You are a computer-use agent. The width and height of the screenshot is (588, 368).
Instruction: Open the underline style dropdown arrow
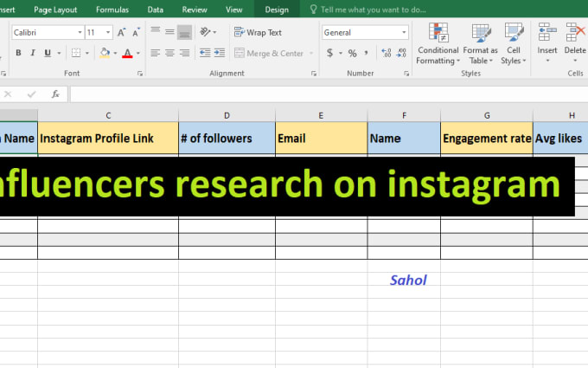[x=59, y=53]
